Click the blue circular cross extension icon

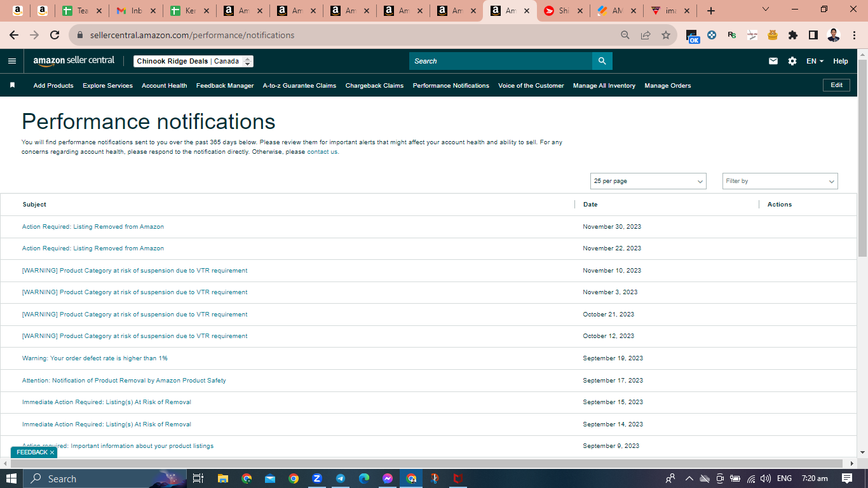(x=712, y=36)
